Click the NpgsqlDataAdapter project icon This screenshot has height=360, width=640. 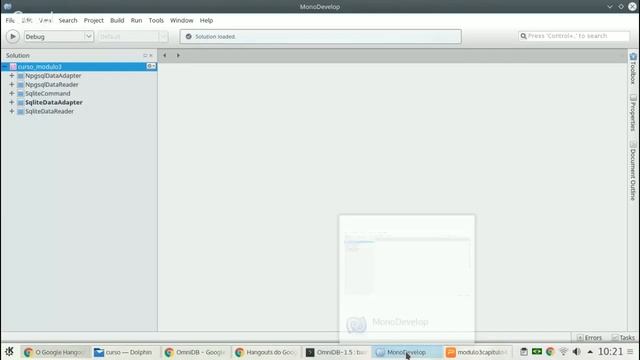[x=20, y=76]
